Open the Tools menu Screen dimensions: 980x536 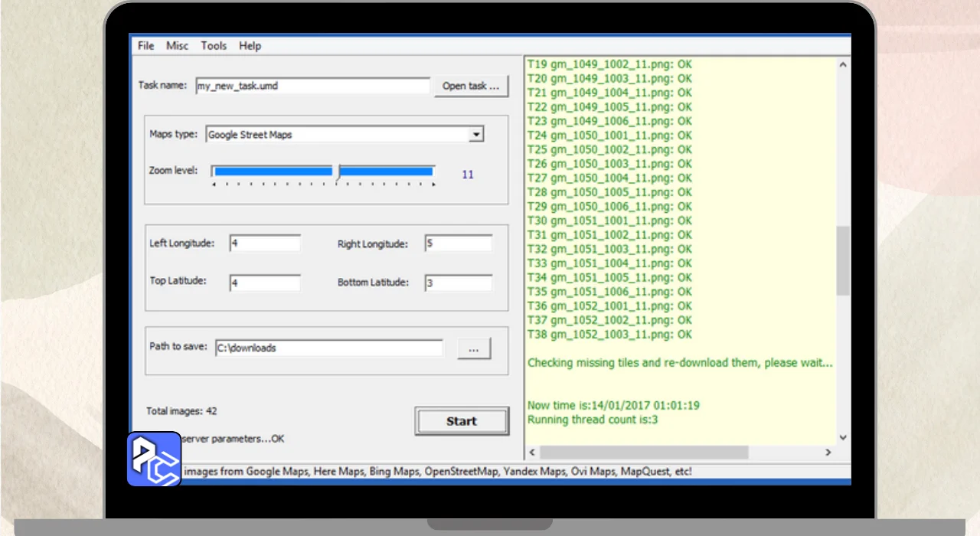click(x=214, y=46)
